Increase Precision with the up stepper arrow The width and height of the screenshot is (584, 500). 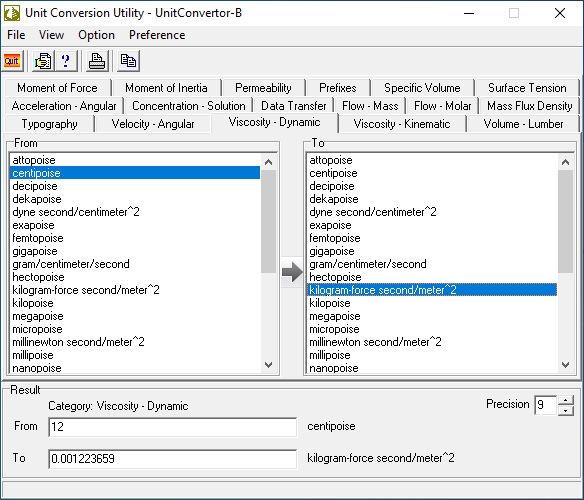[566, 401]
